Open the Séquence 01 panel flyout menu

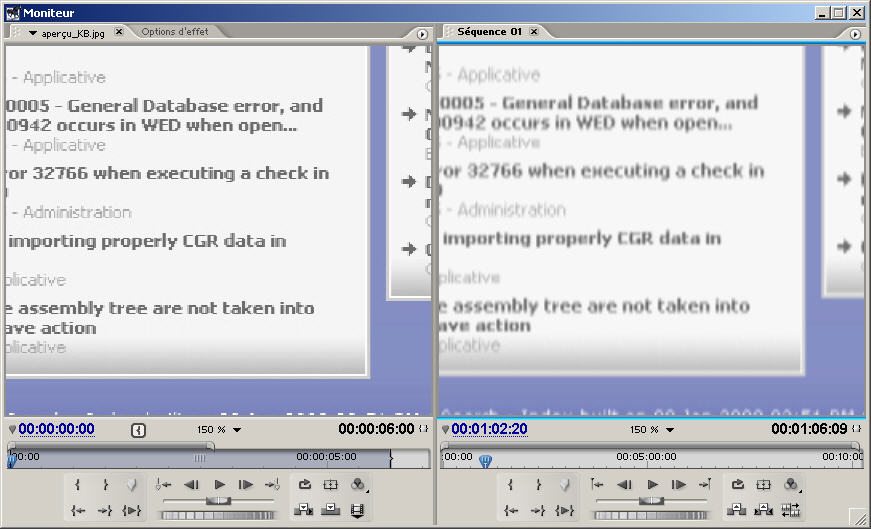[x=855, y=34]
